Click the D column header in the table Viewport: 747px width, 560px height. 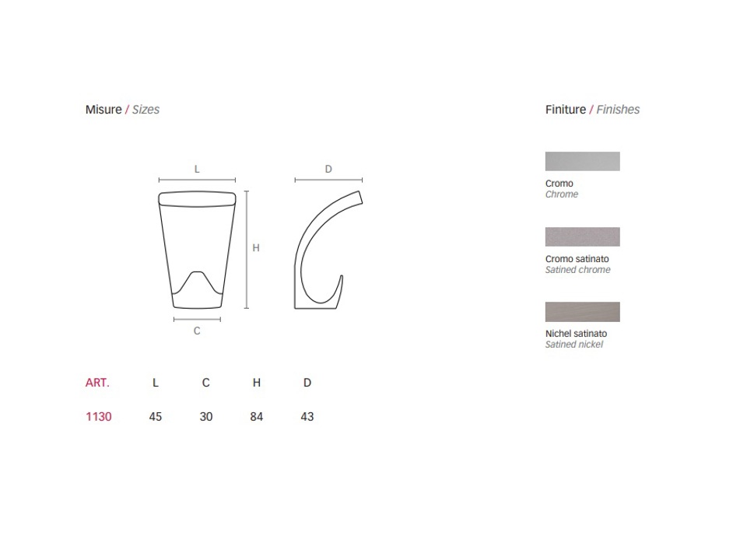click(x=307, y=383)
